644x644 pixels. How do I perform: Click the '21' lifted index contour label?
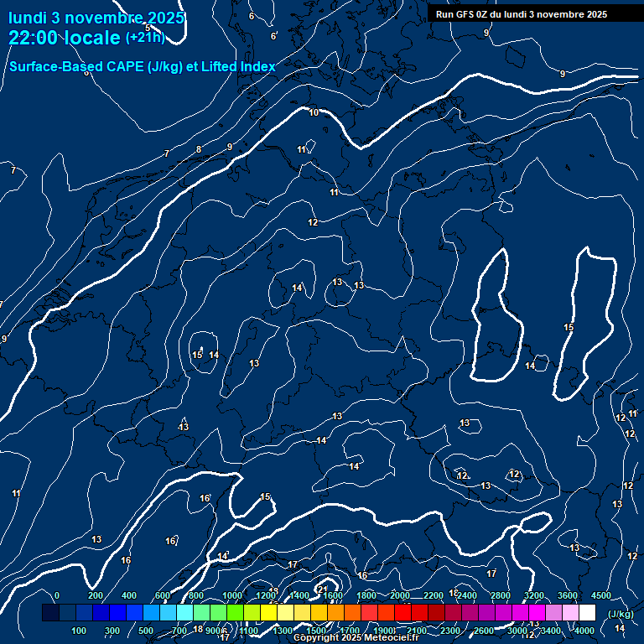(x=323, y=589)
